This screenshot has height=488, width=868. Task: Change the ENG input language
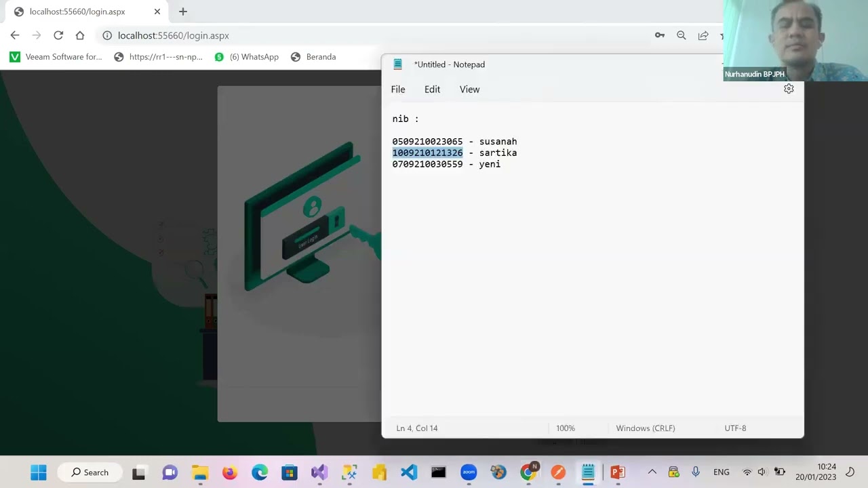(x=722, y=472)
